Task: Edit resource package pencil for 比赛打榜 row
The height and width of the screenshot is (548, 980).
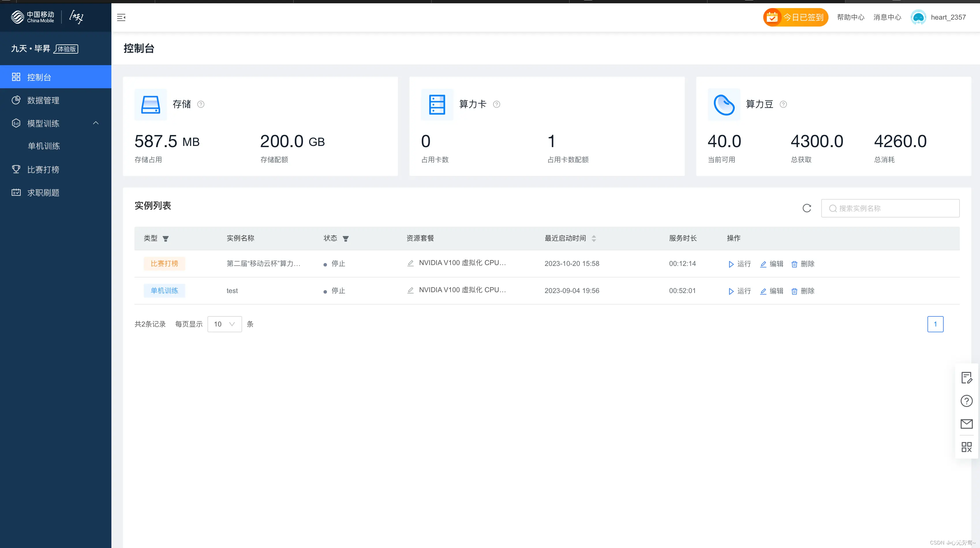Action: point(410,263)
